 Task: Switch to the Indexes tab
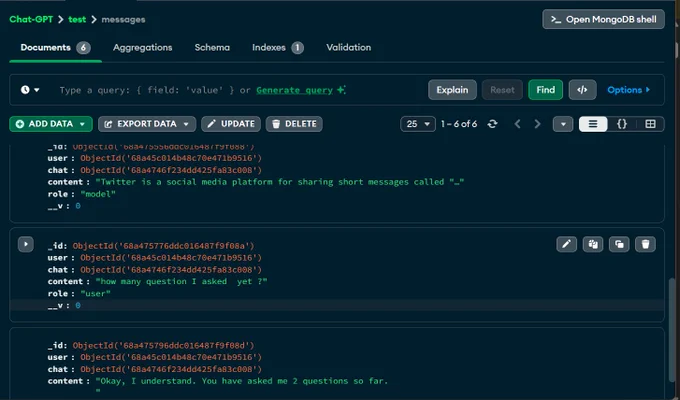[x=278, y=48]
